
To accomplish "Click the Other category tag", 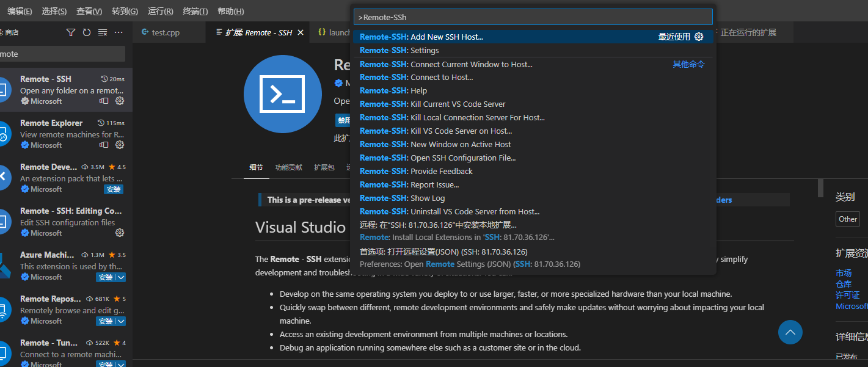I will (848, 219).
